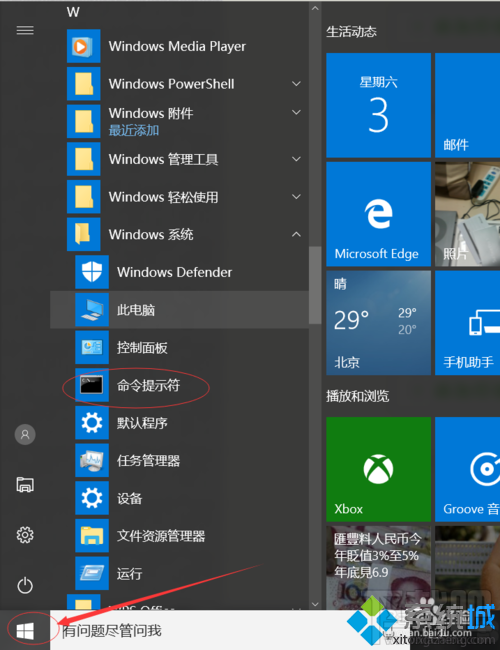The height and width of the screenshot is (650, 500).
Task: Expand the Windows PowerShell folder chevron
Action: pyautogui.click(x=296, y=84)
